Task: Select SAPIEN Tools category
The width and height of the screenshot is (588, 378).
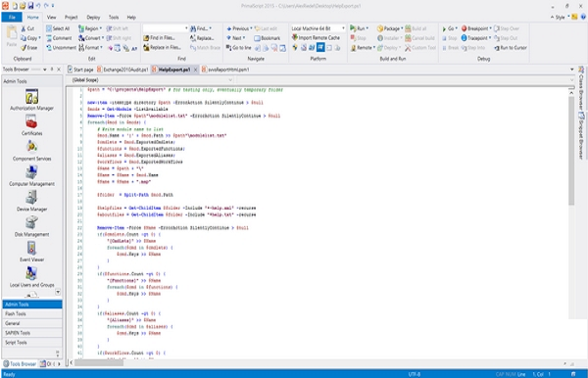Action: [32, 333]
